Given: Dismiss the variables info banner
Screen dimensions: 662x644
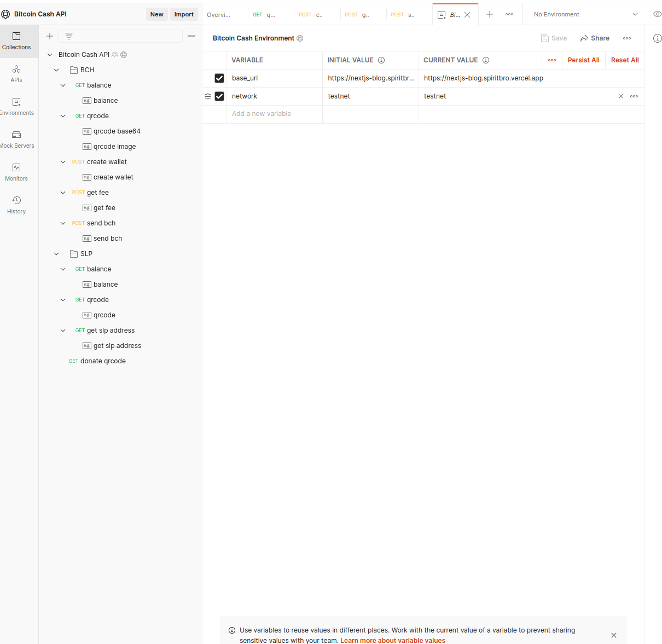Looking at the screenshot, I should [614, 635].
